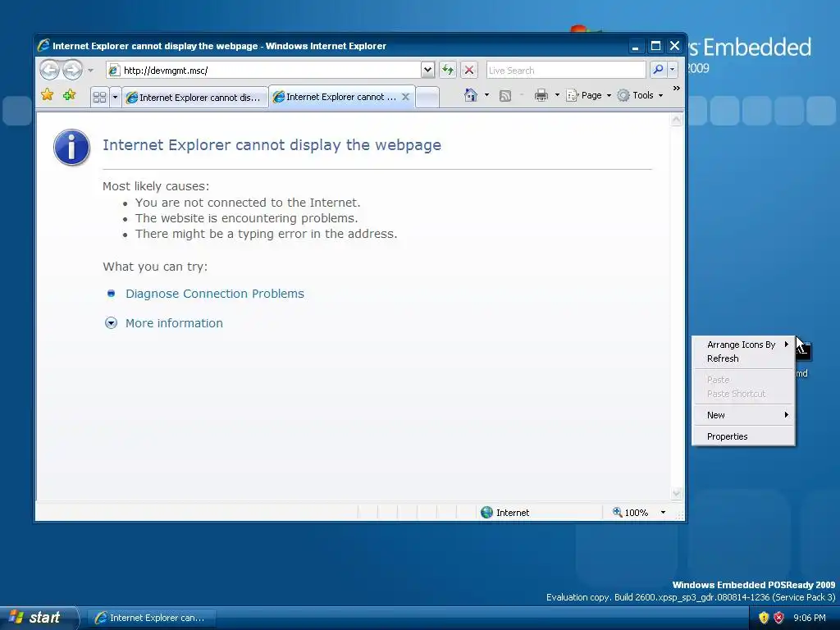
Task: Open the tab list dropdown arrow
Action: point(115,97)
